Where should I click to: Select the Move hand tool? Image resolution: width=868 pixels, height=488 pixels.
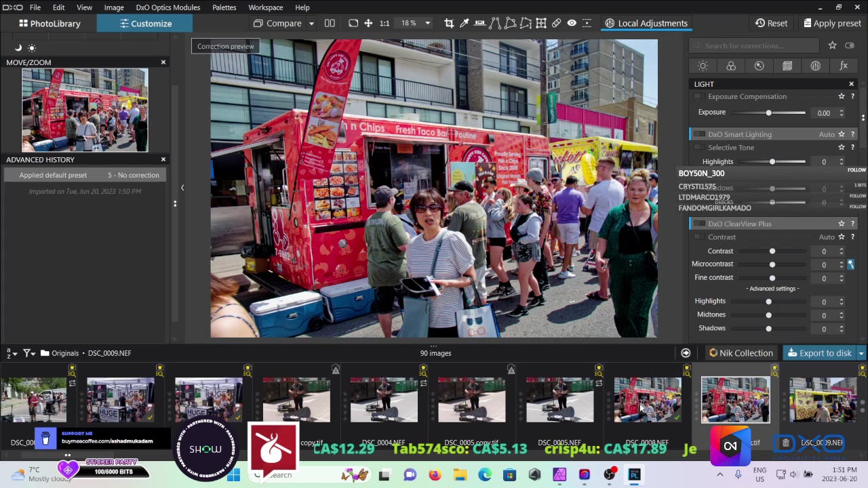pos(368,23)
